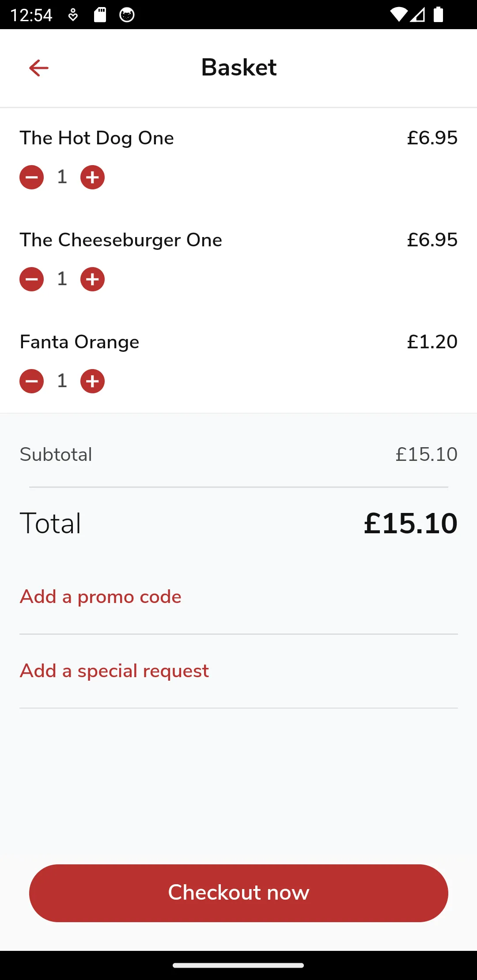The height and width of the screenshot is (980, 477).
Task: Select The Hot Dog One item name
Action: coord(97,138)
